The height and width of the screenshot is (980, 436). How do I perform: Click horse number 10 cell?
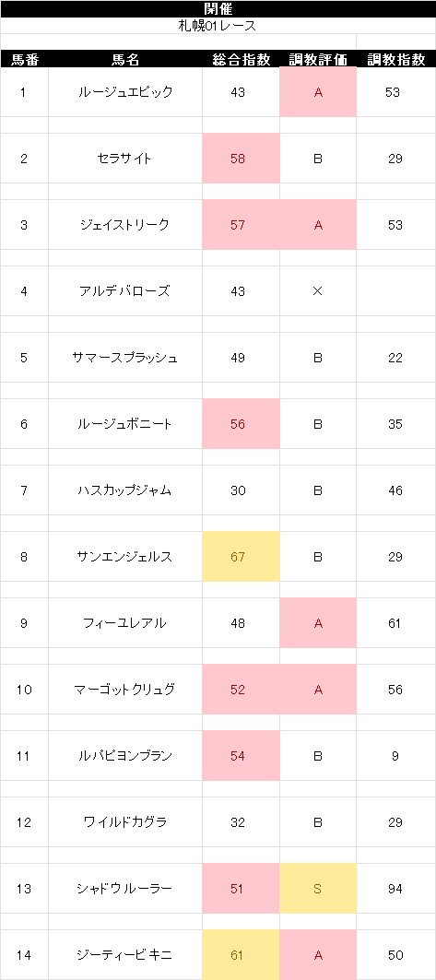[x=24, y=690]
